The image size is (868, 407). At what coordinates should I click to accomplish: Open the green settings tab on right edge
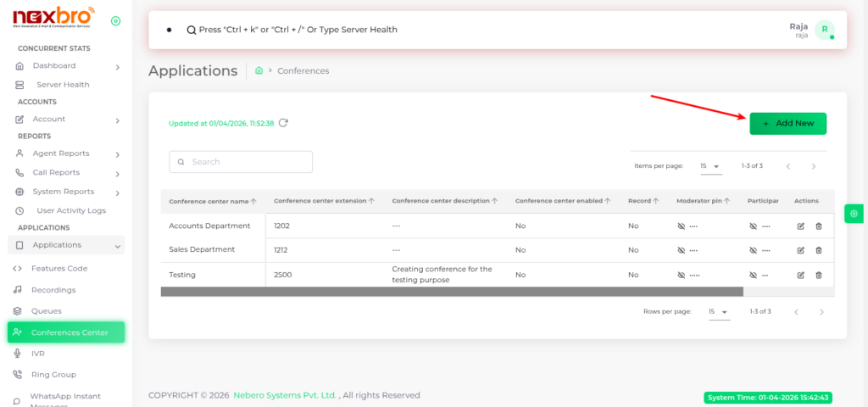point(854,214)
